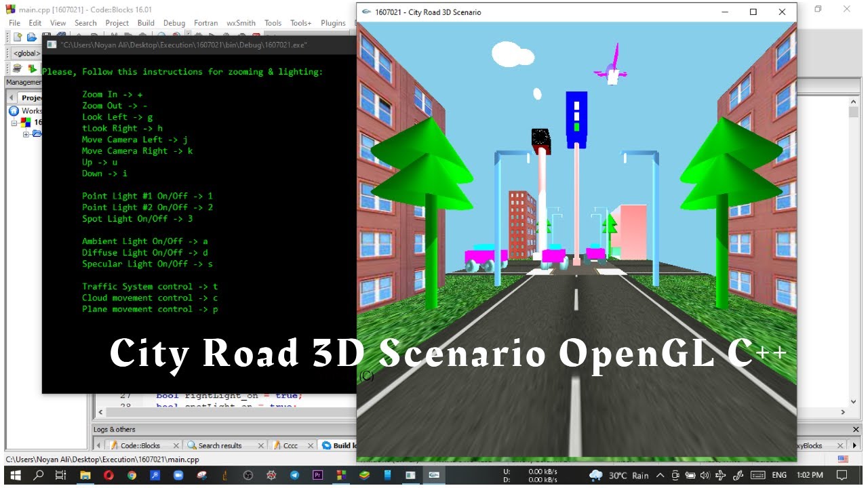Open the View menu
Image resolution: width=868 pixels, height=488 pixels.
[58, 23]
